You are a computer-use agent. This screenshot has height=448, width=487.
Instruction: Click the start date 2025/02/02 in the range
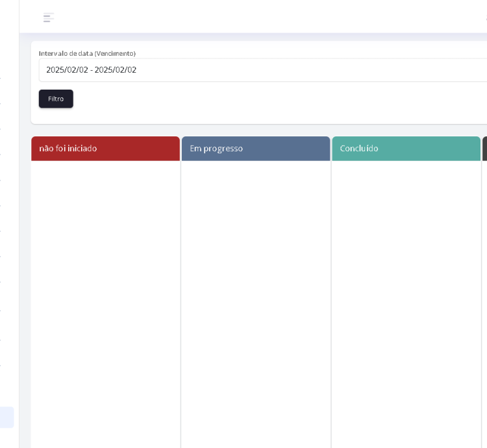(x=67, y=70)
